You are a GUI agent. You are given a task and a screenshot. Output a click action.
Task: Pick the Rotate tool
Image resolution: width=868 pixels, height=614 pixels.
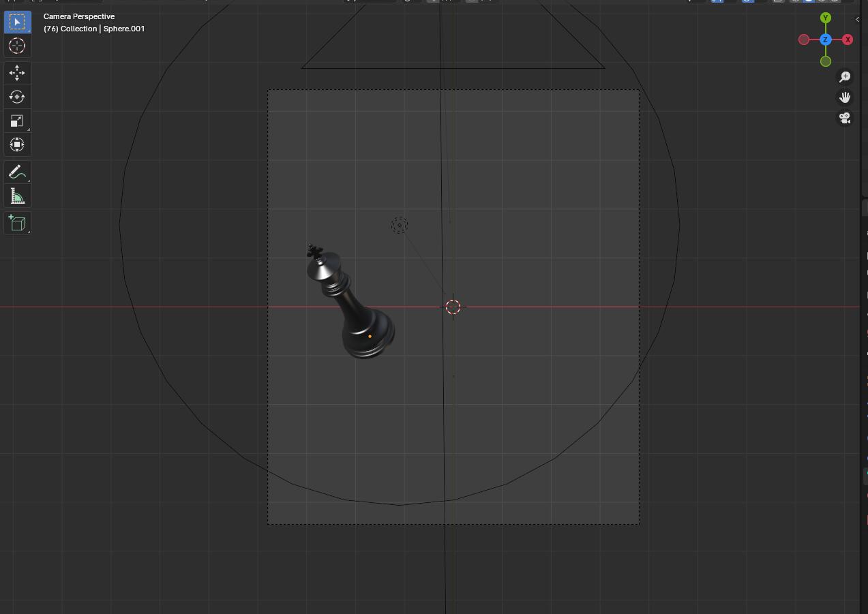[17, 97]
